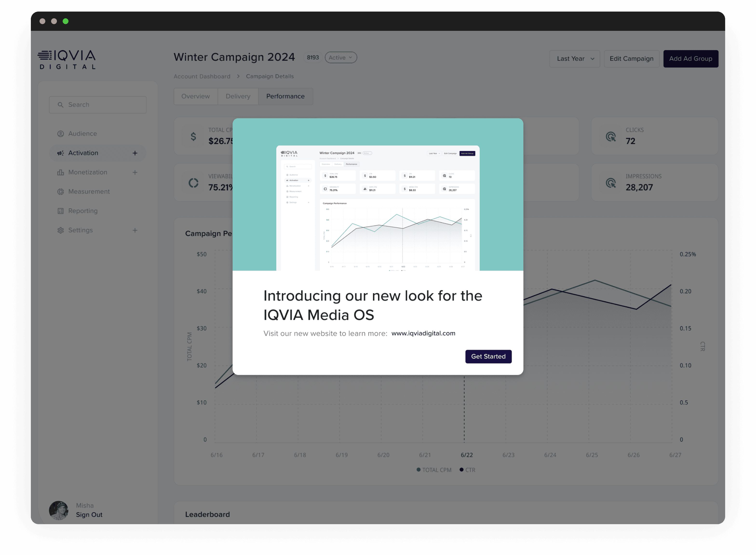The height and width of the screenshot is (555, 756).
Task: Click the Sign Out link
Action: [89, 514]
